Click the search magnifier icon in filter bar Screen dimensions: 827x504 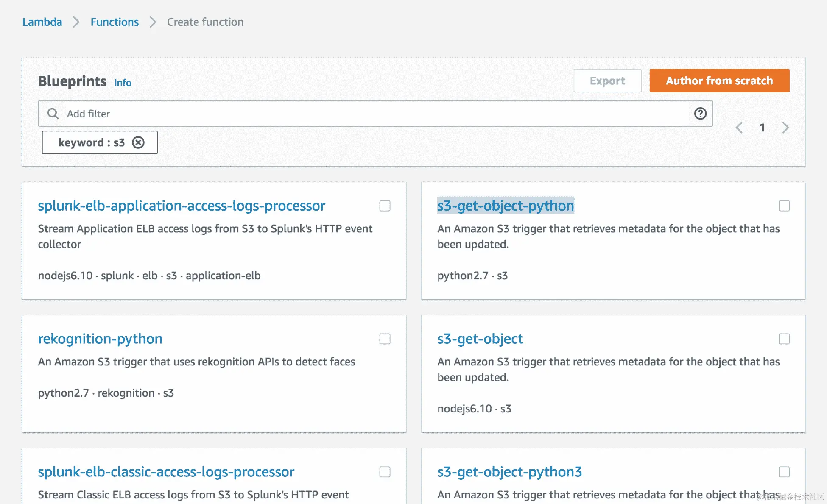coord(53,114)
